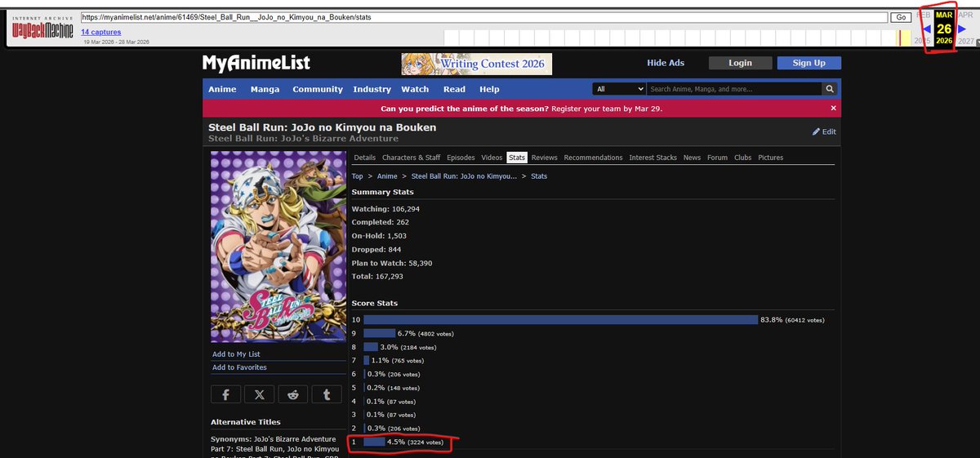The image size is (980, 458).
Task: Switch to the Episodes tab
Action: point(461,158)
